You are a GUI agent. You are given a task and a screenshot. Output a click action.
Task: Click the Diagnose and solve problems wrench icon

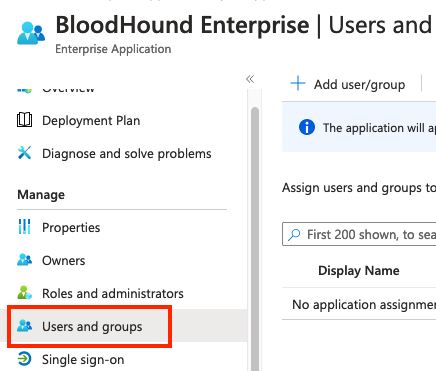pyautogui.click(x=24, y=153)
